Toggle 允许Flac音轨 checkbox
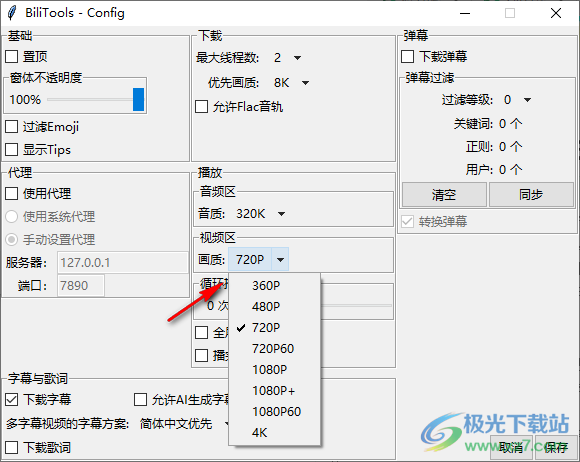 click(x=201, y=107)
